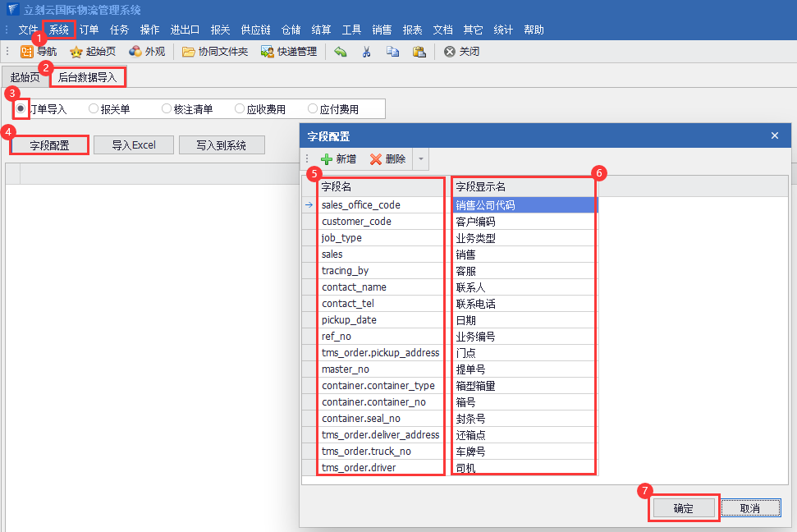Expand the dialog toolbar overflow dropdown arrow
Screen dimensions: 797x532
[420, 159]
